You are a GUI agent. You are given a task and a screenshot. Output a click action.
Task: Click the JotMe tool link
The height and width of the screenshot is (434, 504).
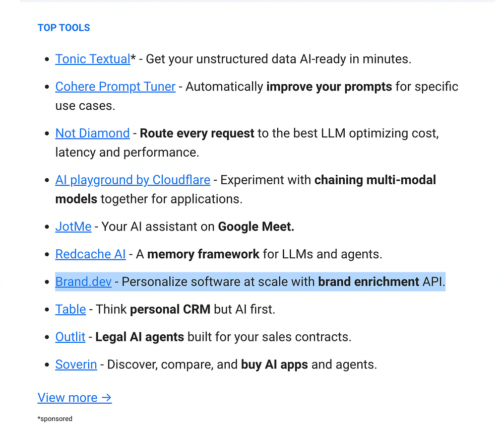tap(73, 227)
